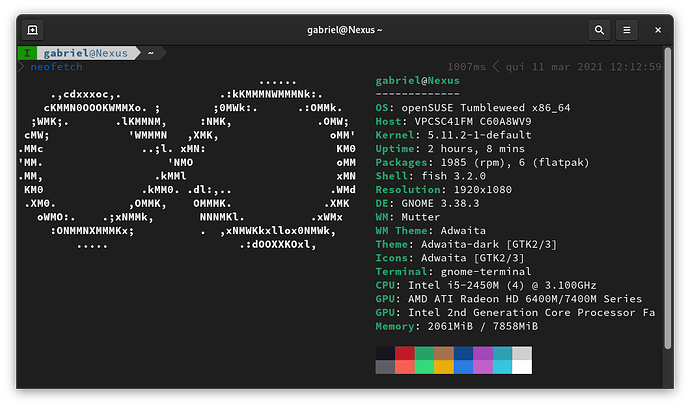The width and height of the screenshot is (690, 407).
Task: Click the ~ directory prompt segment
Action: pos(151,53)
